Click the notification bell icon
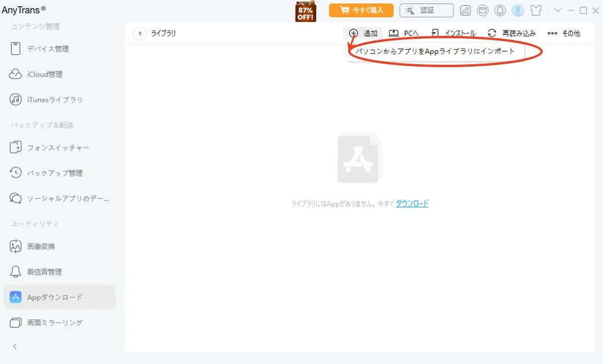Viewport: 603px width, 364px height. 500,10
